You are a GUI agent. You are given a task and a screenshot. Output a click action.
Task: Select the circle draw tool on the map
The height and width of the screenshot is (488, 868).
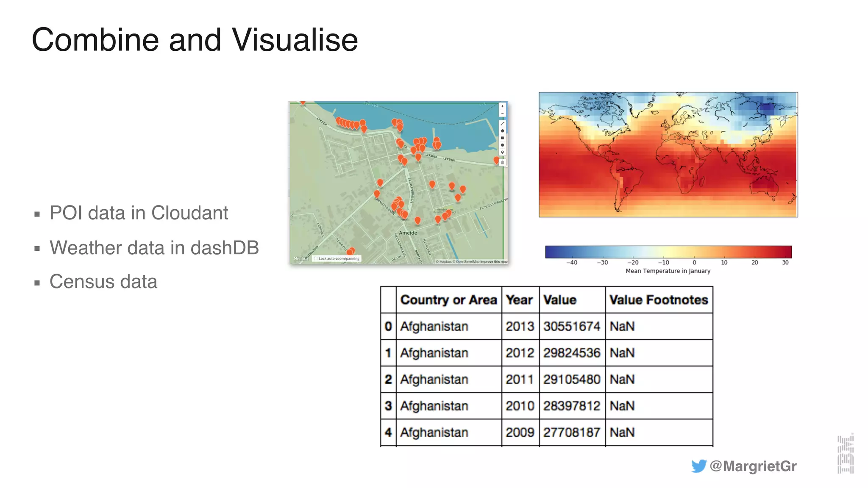[x=502, y=145]
